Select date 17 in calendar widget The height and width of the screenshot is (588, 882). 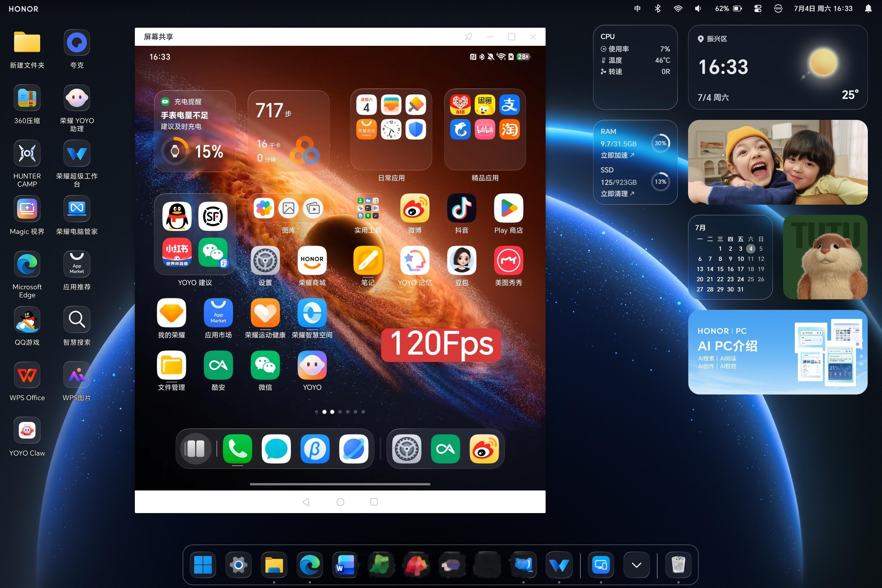(x=740, y=269)
